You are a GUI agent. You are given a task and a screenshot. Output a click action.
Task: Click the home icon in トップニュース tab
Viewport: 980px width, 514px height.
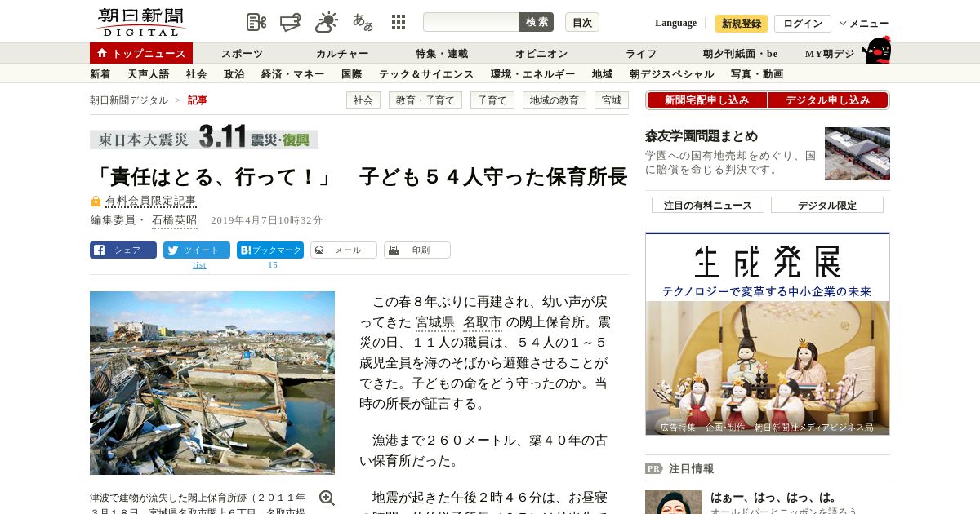tap(102, 53)
